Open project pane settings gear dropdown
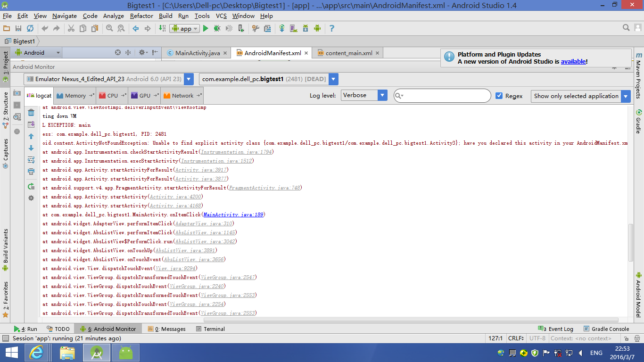This screenshot has width=644, height=362. (143, 53)
